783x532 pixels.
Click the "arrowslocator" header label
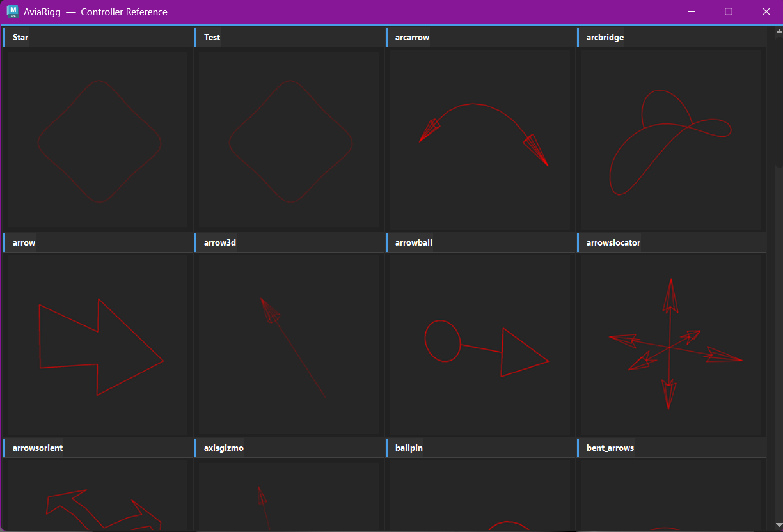point(613,242)
